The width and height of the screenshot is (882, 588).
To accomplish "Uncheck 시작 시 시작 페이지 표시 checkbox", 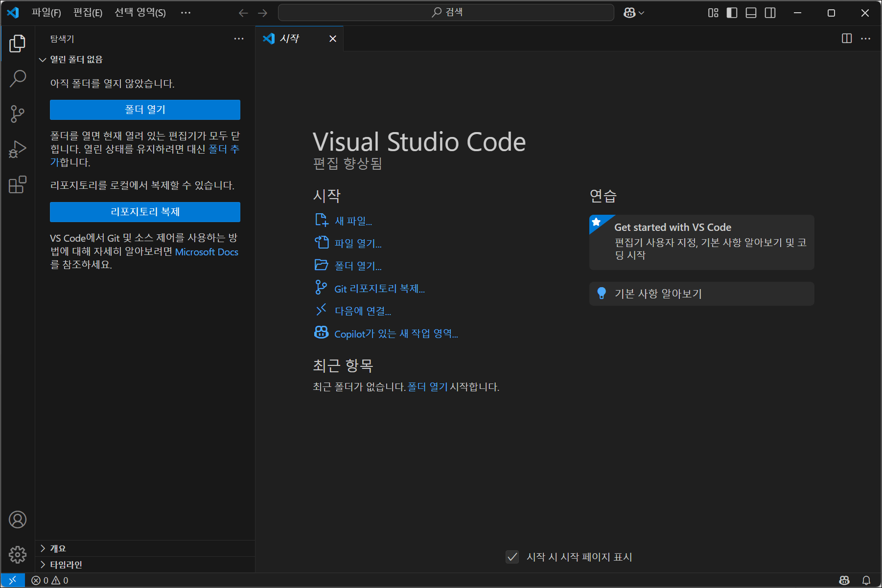I will 512,557.
